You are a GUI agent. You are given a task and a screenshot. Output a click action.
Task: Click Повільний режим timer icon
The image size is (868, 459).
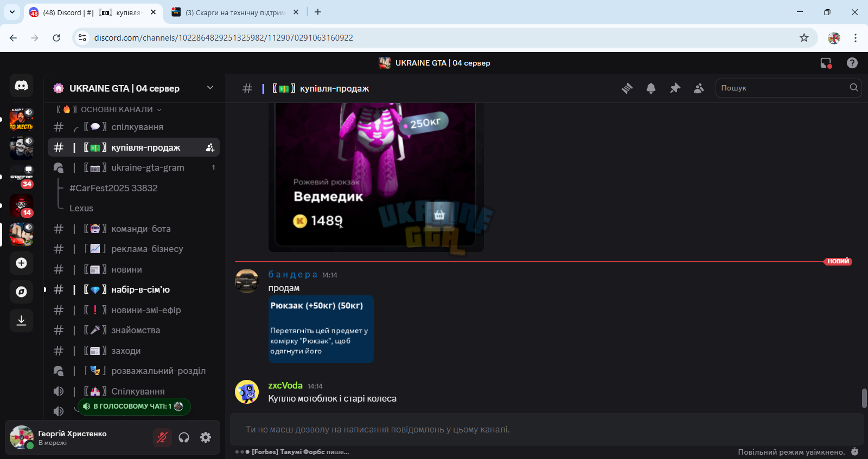[855, 452]
